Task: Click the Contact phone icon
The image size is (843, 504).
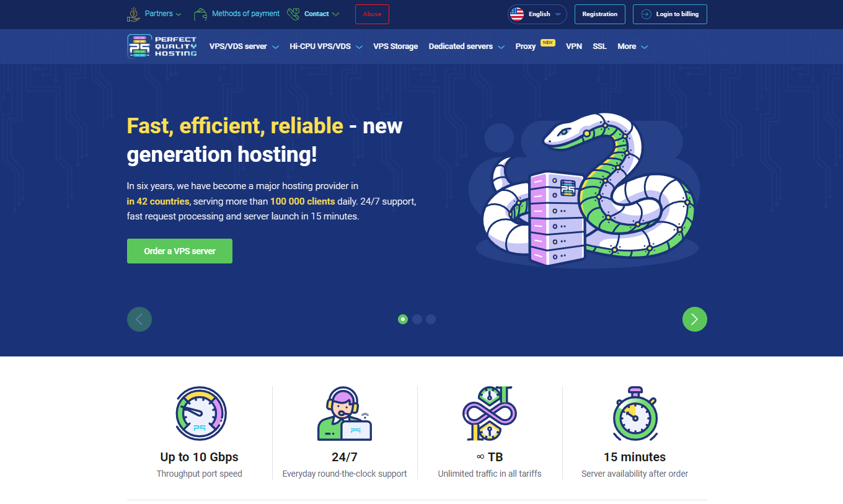Action: [x=293, y=14]
